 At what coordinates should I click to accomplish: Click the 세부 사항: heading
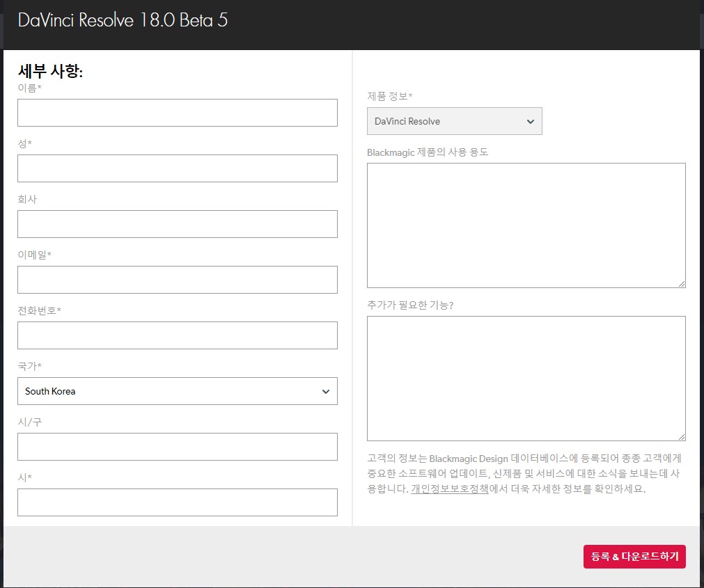(x=50, y=71)
